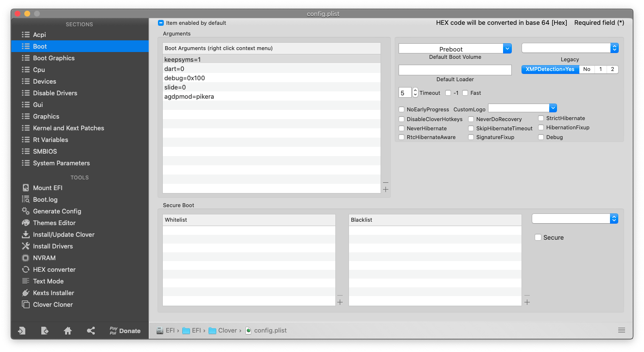Enable the SignatureFixup checkbox

pos(471,137)
